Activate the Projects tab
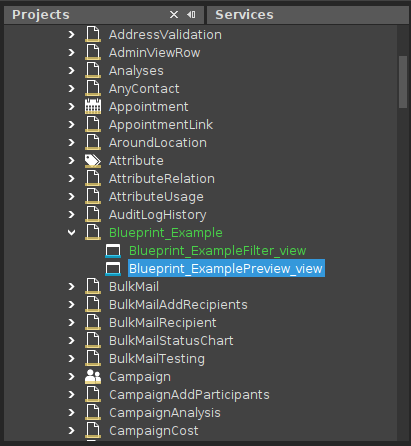Image resolution: width=411 pixels, height=446 pixels. pos(41,15)
